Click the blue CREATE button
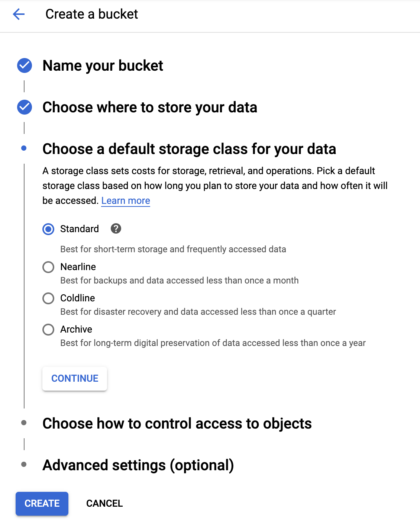The image size is (420, 532). coord(42,503)
